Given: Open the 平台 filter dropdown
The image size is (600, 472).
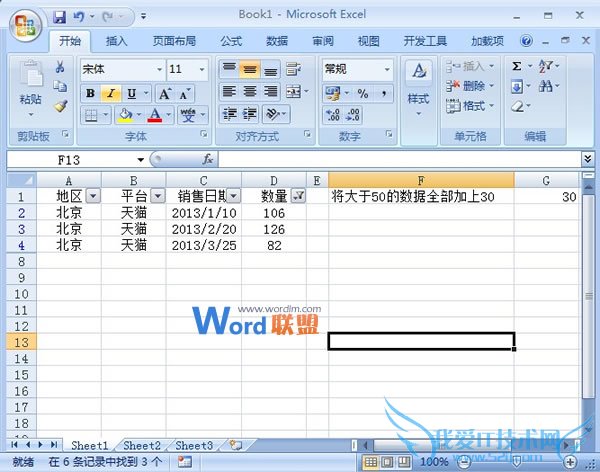Looking at the screenshot, I should [158, 196].
